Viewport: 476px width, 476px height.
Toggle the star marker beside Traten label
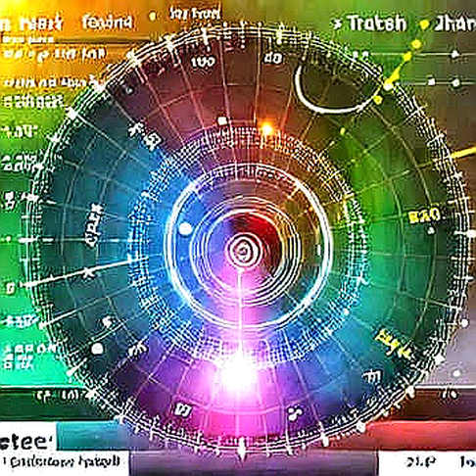[338, 24]
